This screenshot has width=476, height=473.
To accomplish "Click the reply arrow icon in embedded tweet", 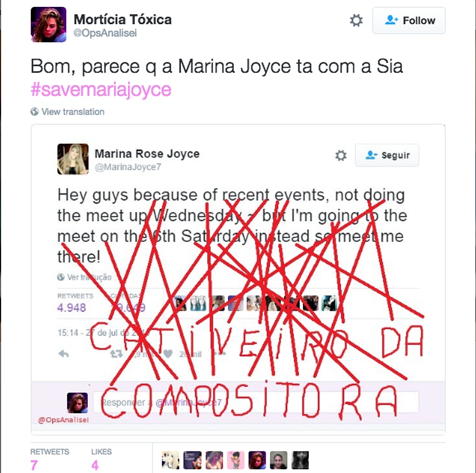I will tap(63, 354).
